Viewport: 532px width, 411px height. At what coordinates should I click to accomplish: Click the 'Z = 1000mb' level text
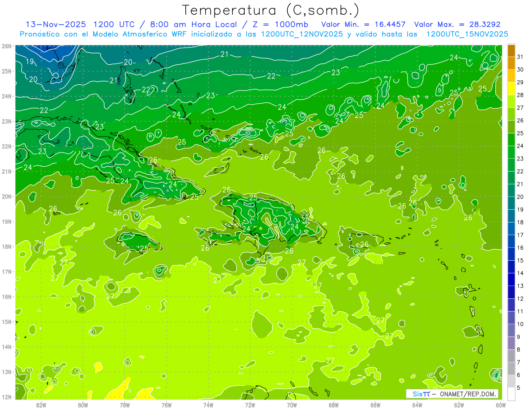click(x=281, y=24)
